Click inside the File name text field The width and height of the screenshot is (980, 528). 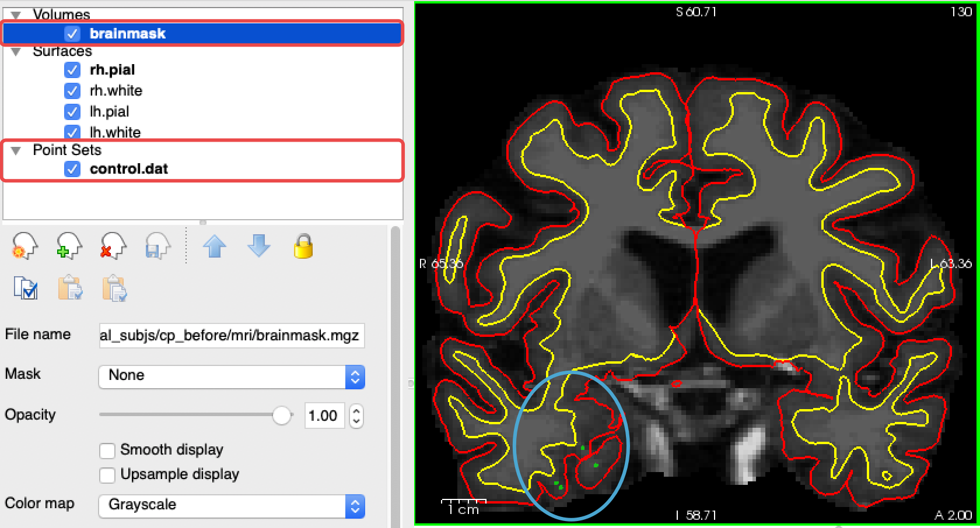(230, 335)
